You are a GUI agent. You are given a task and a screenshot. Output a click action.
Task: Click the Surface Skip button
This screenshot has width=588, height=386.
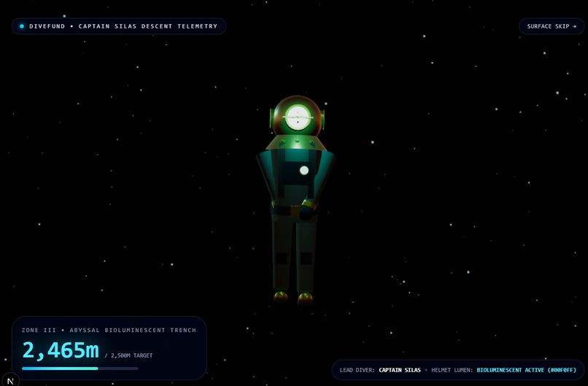click(x=552, y=26)
